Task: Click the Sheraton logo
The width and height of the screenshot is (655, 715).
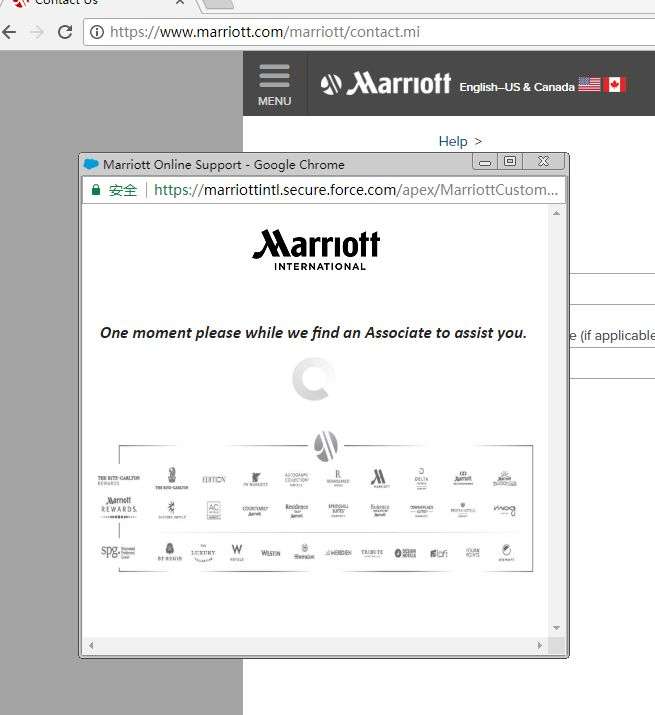Action: point(304,552)
